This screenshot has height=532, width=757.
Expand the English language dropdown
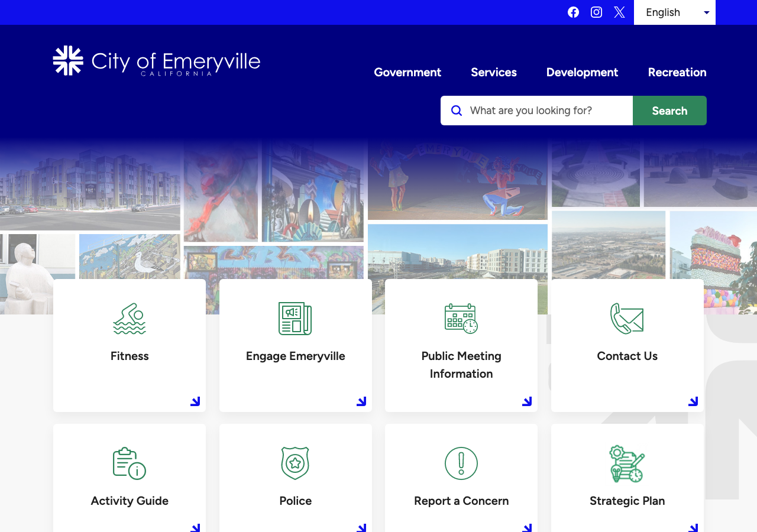pos(675,12)
